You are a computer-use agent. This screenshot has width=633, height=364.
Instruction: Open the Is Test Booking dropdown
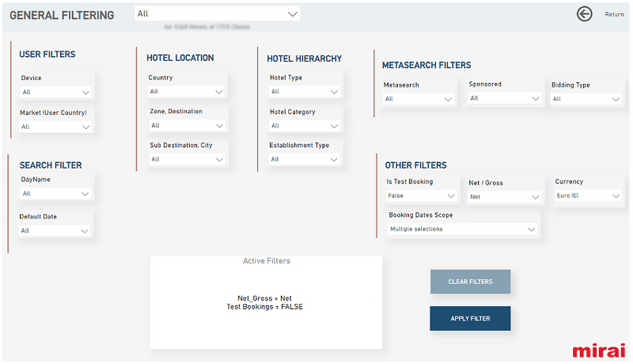click(421, 195)
